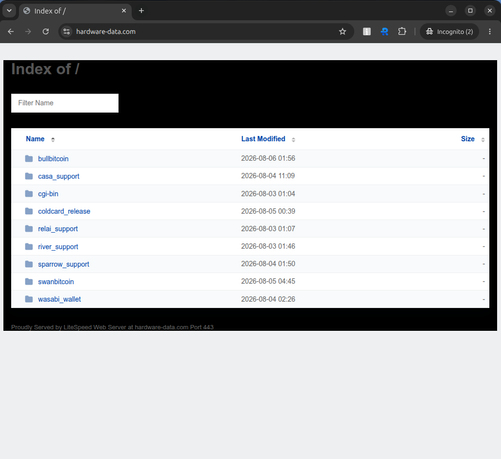Image resolution: width=501 pixels, height=459 pixels.
Task: Open the casa_support directory link
Action: click(59, 176)
